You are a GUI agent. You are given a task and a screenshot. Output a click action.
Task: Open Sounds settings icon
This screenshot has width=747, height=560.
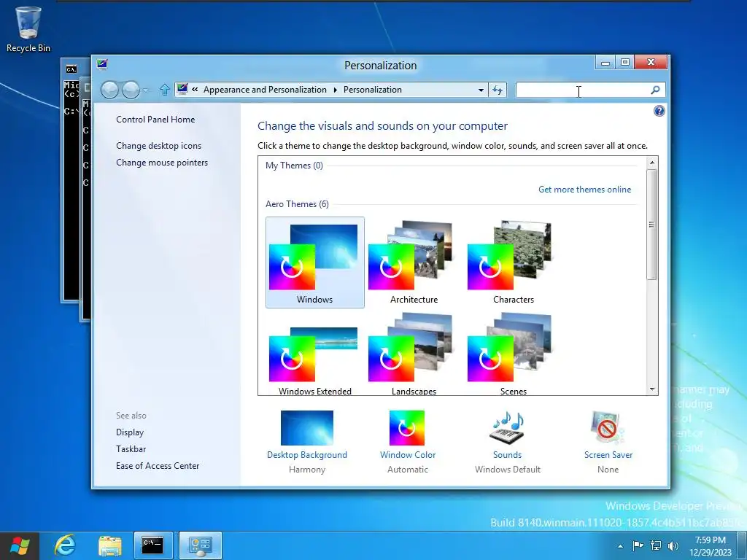508,427
